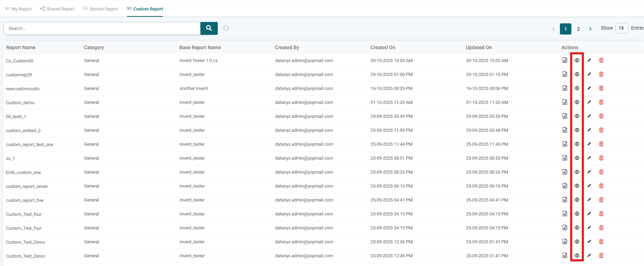
Task: Edit the customrep29 report with pencil icon
Action: (589, 74)
